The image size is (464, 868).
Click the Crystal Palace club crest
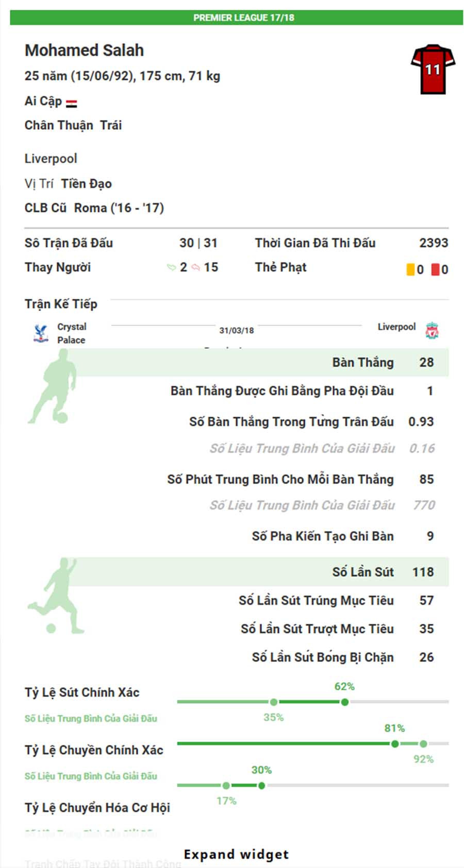41,333
